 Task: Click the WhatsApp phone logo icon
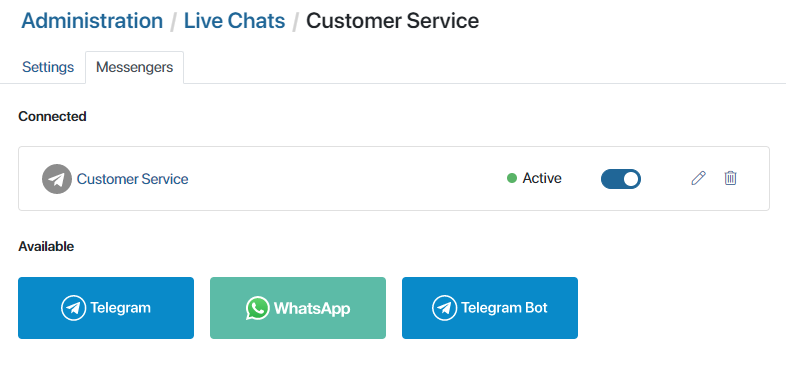258,308
